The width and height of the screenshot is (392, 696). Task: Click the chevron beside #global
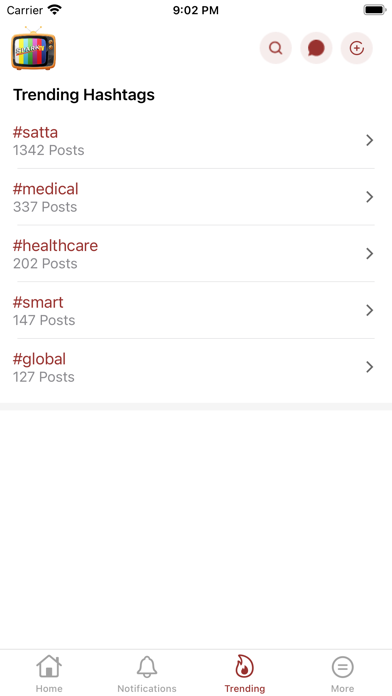[x=369, y=367]
